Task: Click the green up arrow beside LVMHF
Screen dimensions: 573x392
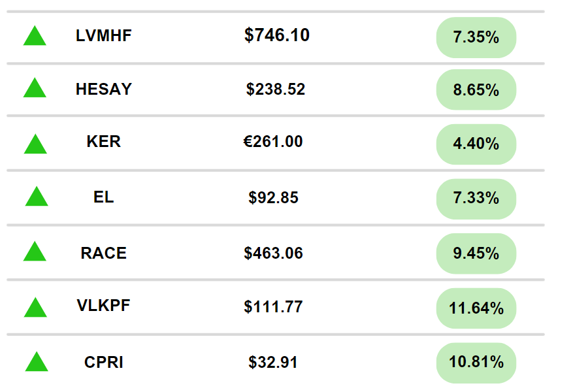Action: (35, 35)
